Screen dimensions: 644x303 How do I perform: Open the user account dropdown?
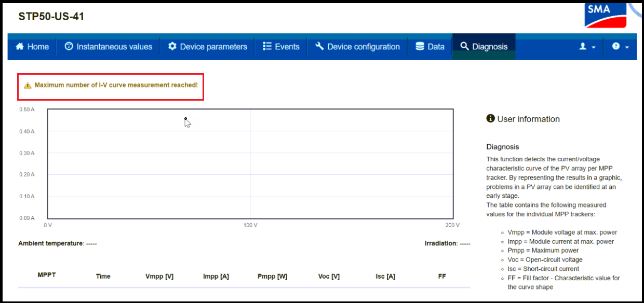(x=587, y=47)
